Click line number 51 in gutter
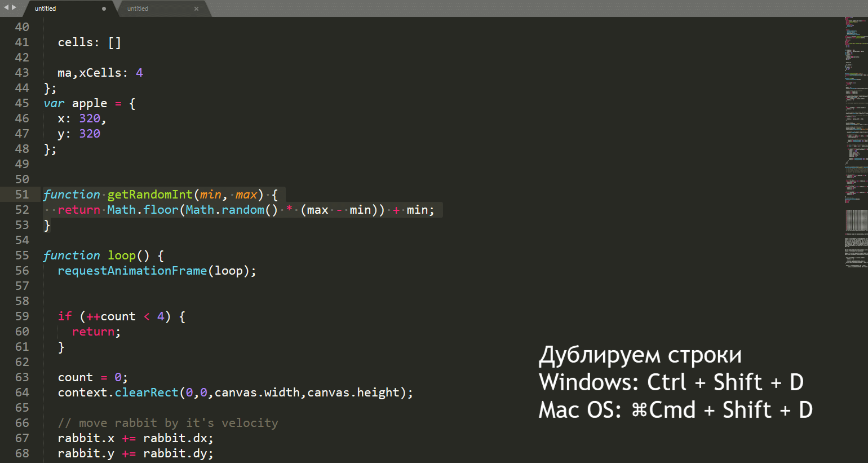This screenshot has height=463, width=868. coord(22,195)
